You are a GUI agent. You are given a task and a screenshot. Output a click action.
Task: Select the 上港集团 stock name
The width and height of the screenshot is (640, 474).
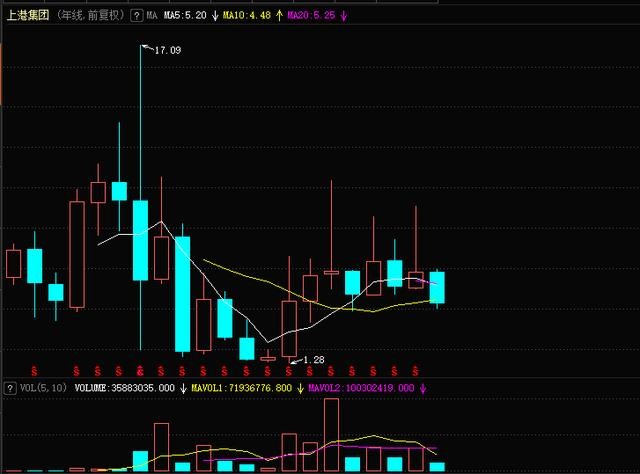tap(26, 17)
